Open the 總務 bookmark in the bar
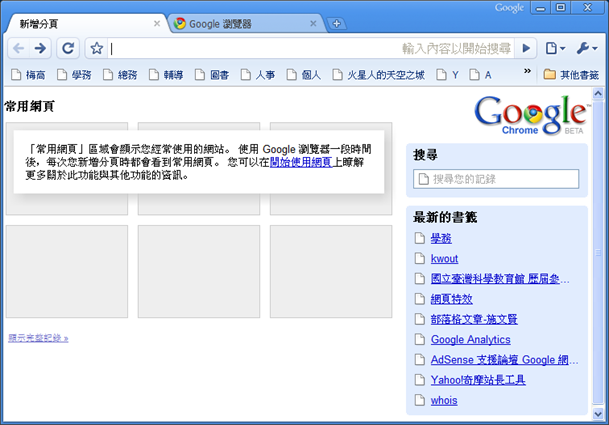 120,75
